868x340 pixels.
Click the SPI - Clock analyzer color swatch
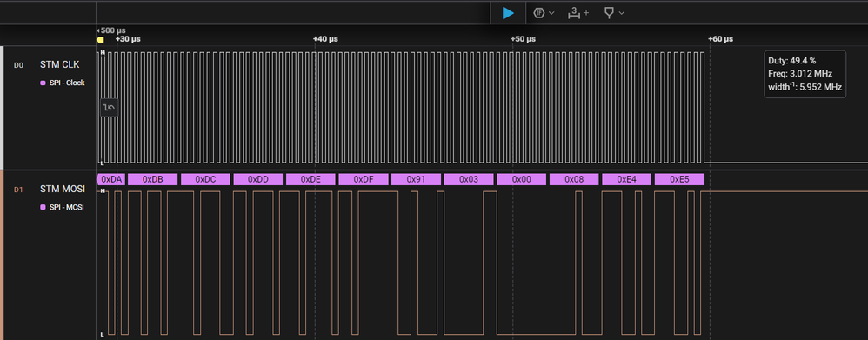coord(43,83)
